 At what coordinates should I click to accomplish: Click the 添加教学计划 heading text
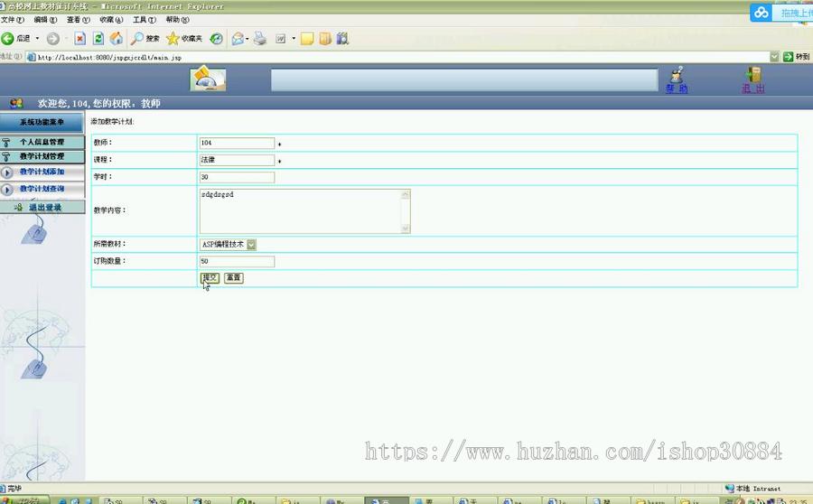click(112, 122)
